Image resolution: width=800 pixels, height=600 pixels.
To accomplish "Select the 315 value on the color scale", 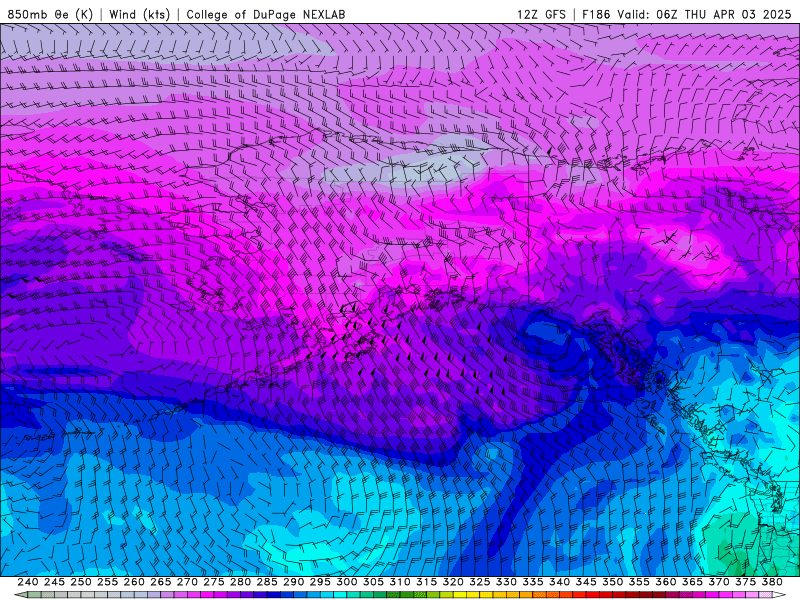I will 426,582.
